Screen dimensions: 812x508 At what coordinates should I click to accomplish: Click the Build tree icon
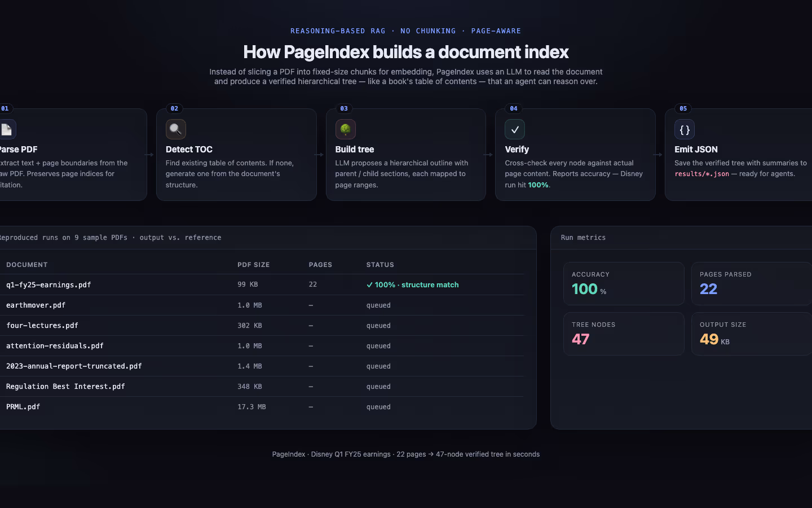[346, 129]
